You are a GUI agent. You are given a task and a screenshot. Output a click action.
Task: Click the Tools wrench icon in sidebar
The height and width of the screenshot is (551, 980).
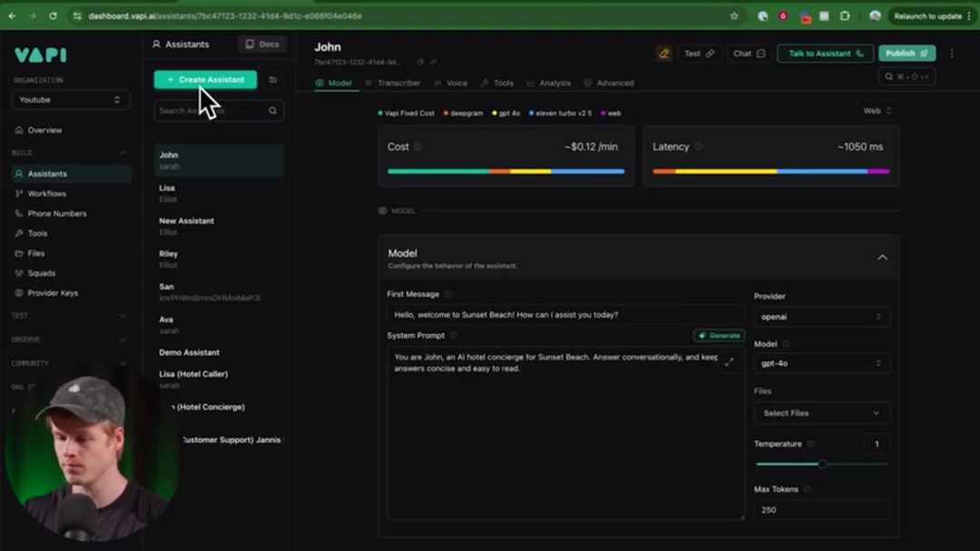(18, 233)
